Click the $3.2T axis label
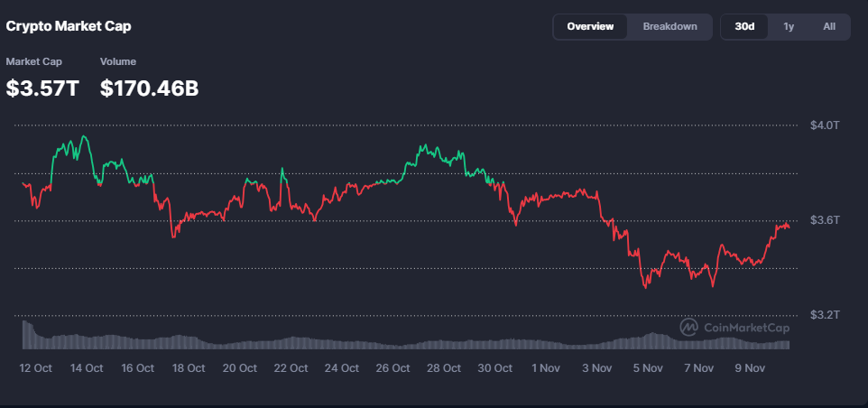Screen dimensions: 868x408 tap(824, 315)
